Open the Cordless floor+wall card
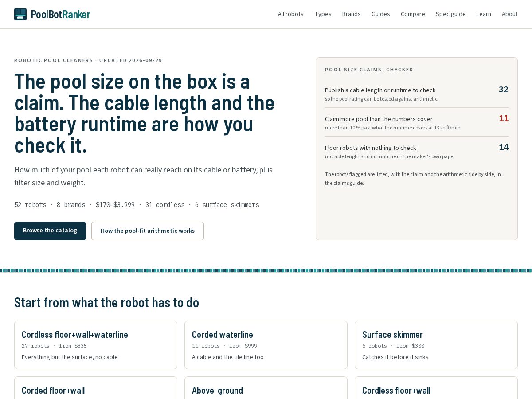Image resolution: width=532 pixels, height=399 pixels. (436, 388)
